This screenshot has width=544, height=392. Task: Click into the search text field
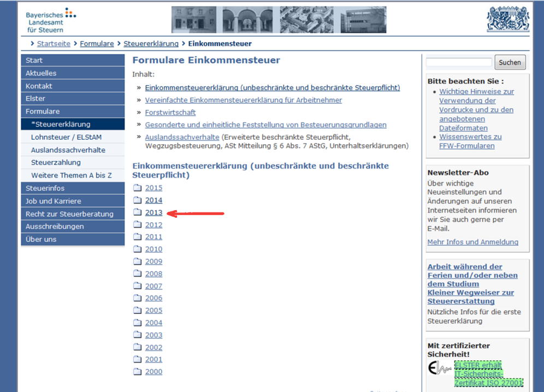click(459, 62)
